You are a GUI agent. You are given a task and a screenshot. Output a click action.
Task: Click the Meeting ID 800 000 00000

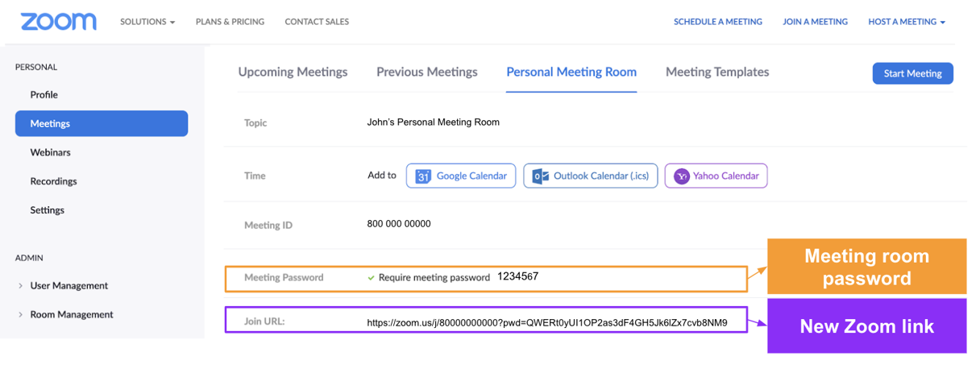[399, 224]
